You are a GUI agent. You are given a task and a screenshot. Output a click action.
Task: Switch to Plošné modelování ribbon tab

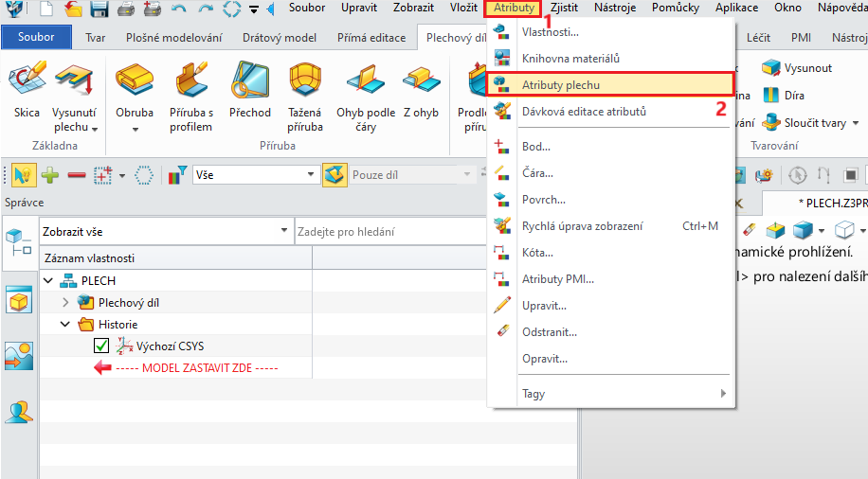173,38
